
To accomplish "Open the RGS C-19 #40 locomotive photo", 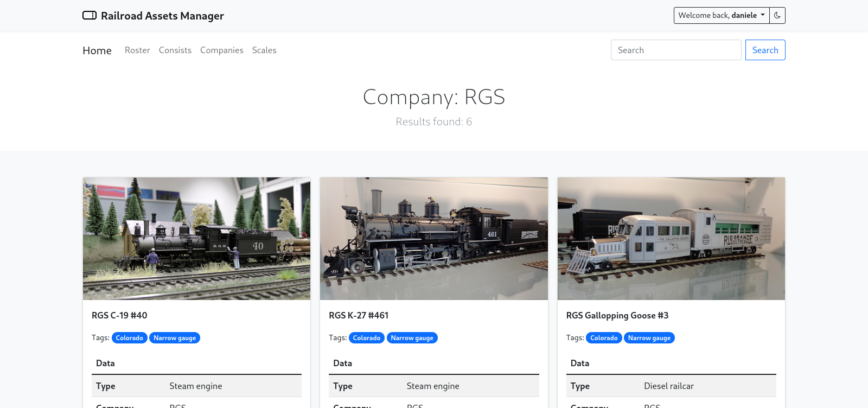I will 196,239.
